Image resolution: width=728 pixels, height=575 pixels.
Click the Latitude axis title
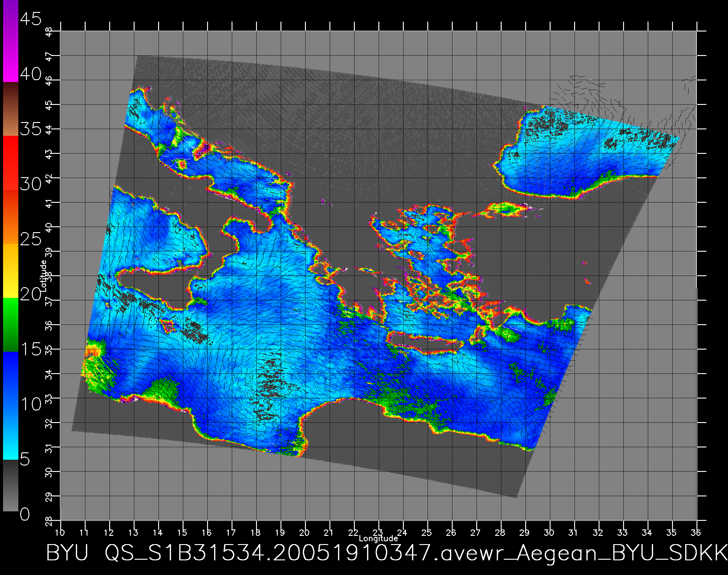point(43,276)
